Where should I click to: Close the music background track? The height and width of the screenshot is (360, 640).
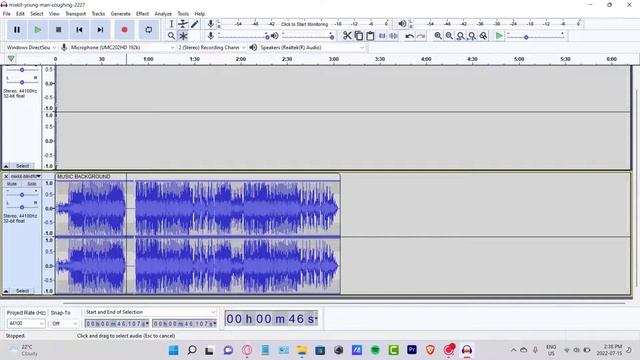click(6, 176)
